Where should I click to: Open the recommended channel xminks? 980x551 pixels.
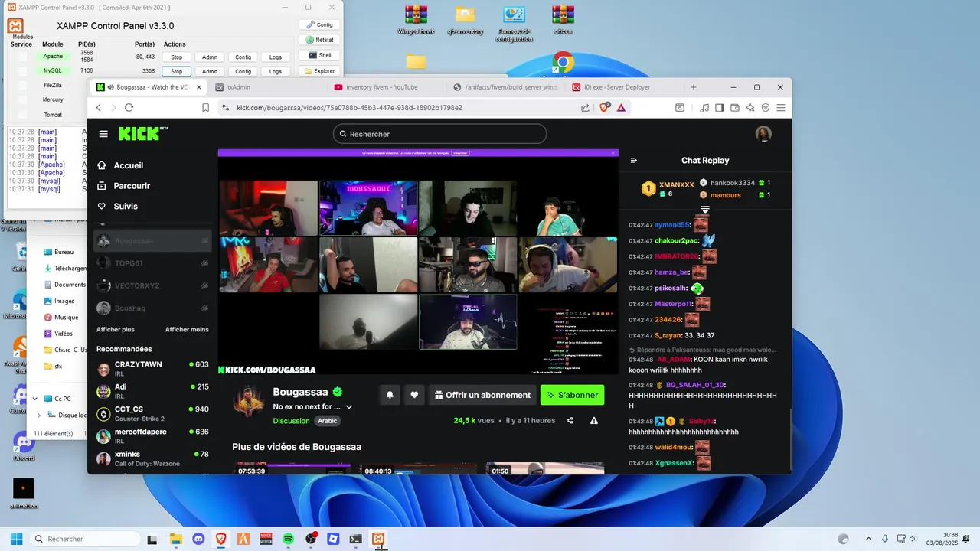click(152, 458)
